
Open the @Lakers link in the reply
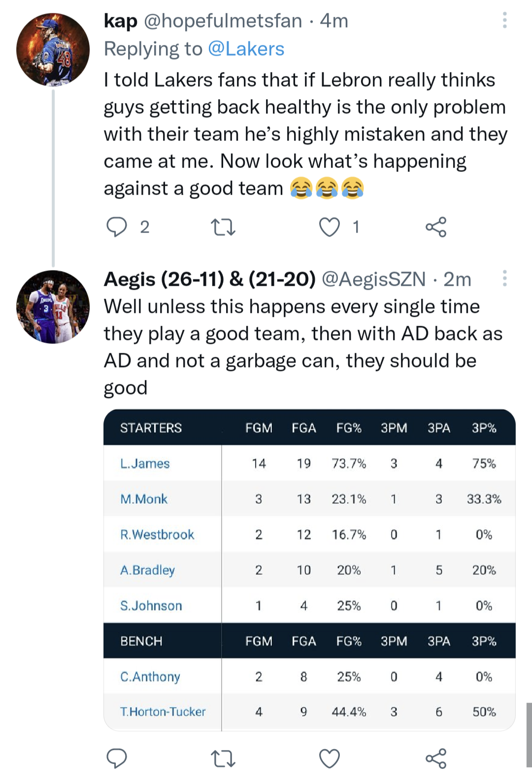pos(247,48)
